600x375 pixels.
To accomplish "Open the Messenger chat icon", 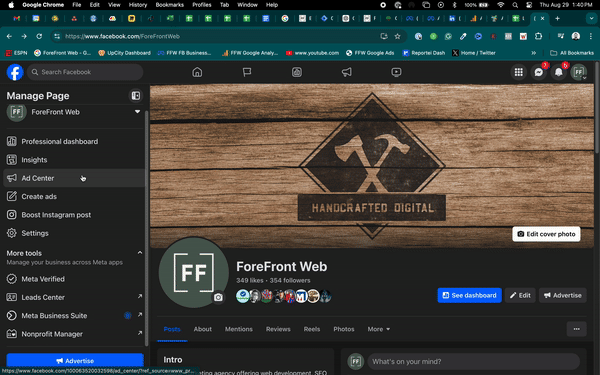I will (538, 72).
